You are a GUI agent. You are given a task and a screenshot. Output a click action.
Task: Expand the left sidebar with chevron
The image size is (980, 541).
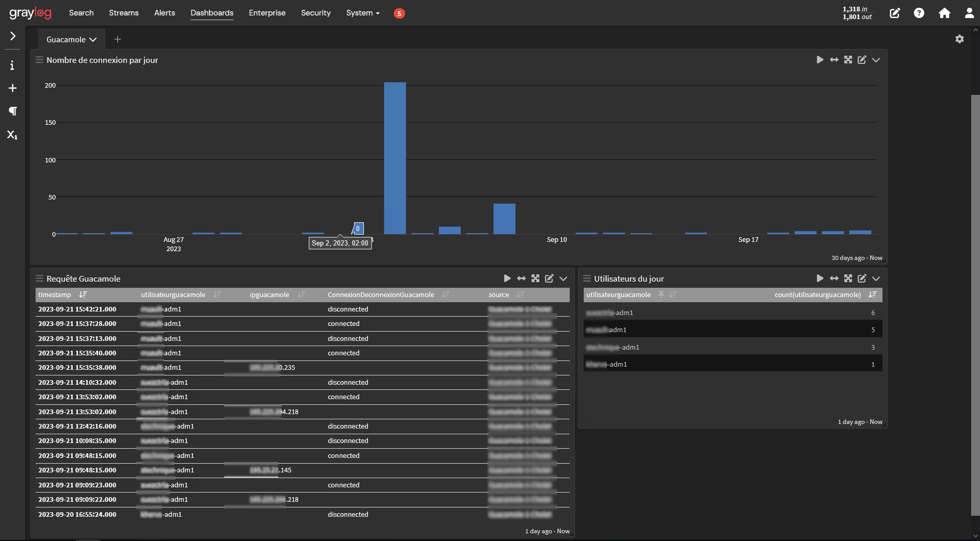tap(13, 36)
